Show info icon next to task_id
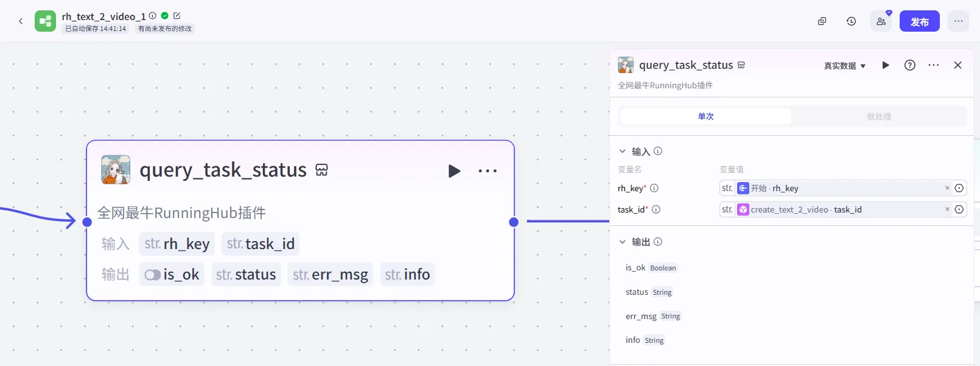980x366 pixels. (656, 209)
